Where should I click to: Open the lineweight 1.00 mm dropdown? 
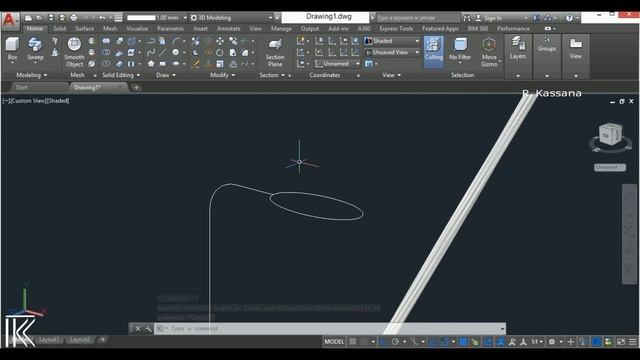coord(157,18)
